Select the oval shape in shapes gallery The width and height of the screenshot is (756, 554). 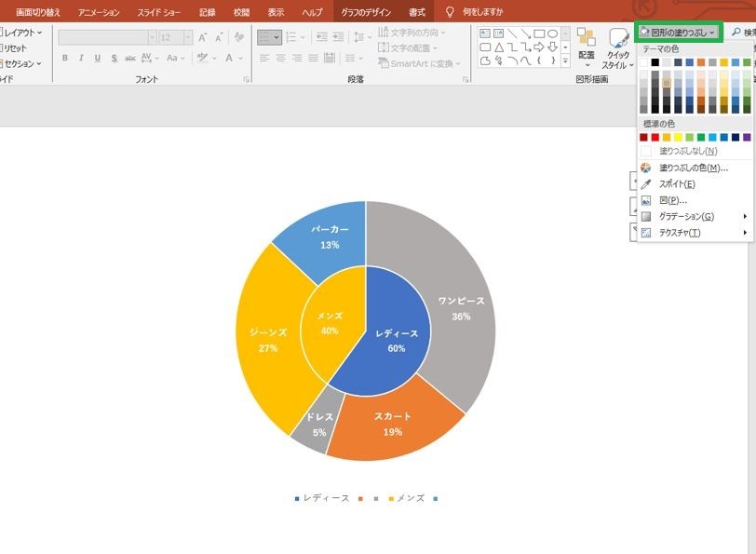552,34
